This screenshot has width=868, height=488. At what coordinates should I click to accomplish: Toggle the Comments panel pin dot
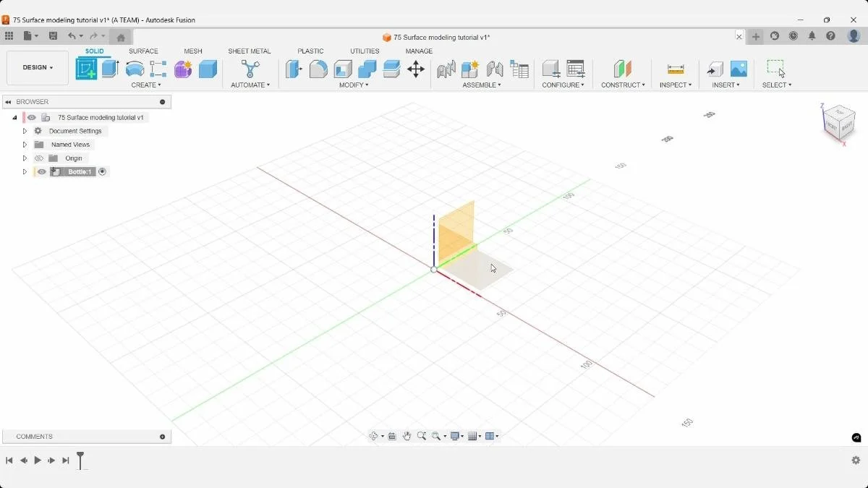click(x=162, y=437)
